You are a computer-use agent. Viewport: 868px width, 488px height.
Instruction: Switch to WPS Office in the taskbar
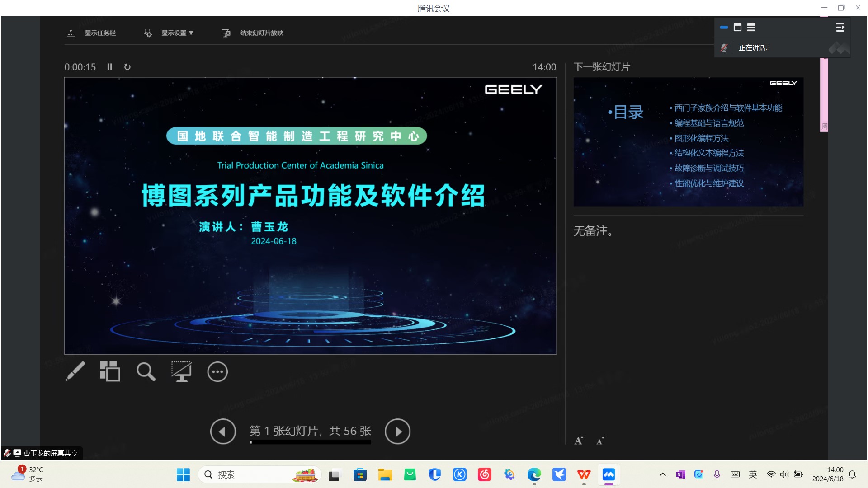tap(584, 474)
